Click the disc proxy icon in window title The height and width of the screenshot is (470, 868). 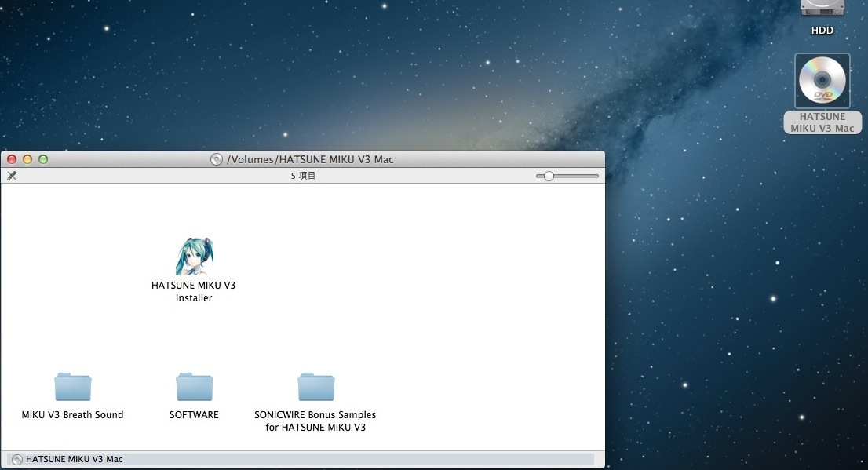point(217,159)
